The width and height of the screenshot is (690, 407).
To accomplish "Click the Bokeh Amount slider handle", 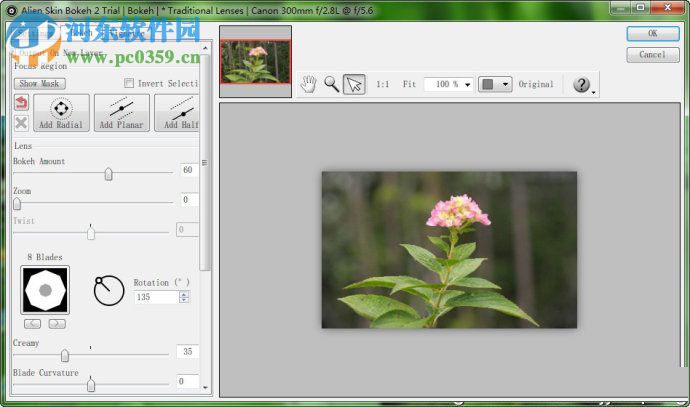I will (x=108, y=174).
